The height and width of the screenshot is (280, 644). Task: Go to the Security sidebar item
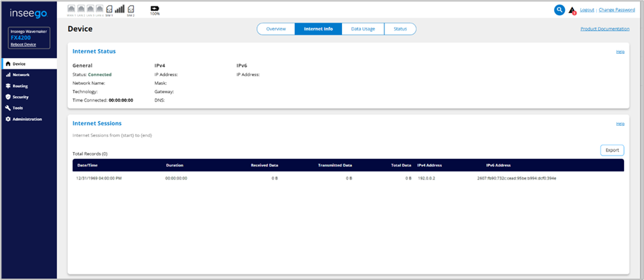click(20, 97)
